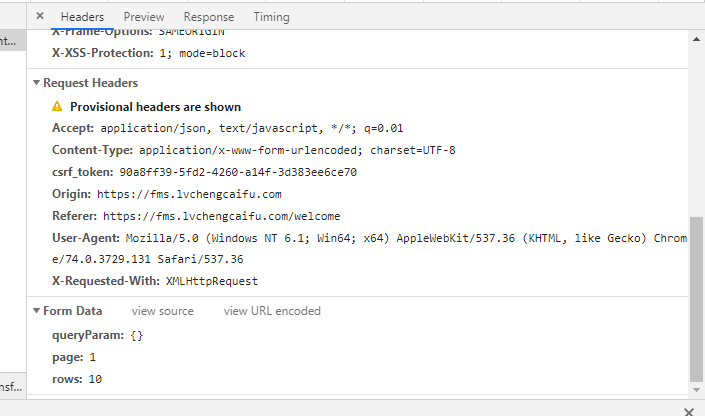
Task: Switch to the Headers tab
Action: [82, 17]
